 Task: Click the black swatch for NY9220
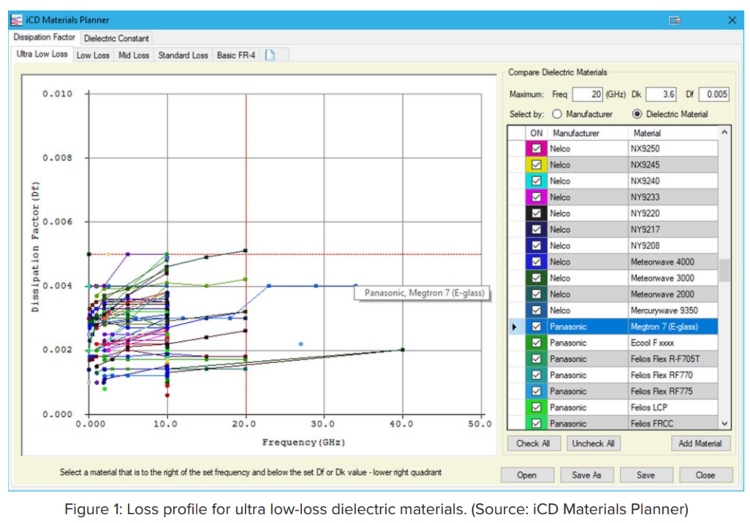pyautogui.click(x=536, y=213)
